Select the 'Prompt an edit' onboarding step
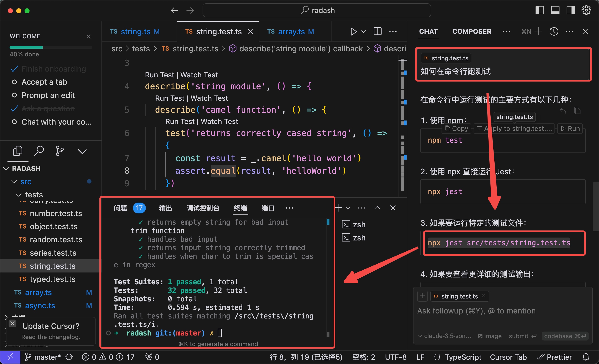The height and width of the screenshot is (364, 599). (48, 95)
